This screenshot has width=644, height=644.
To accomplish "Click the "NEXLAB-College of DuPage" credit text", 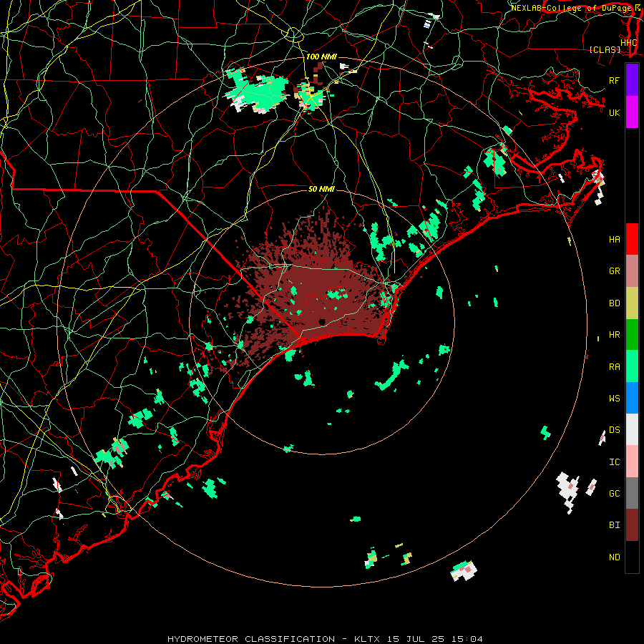I will coord(572,8).
